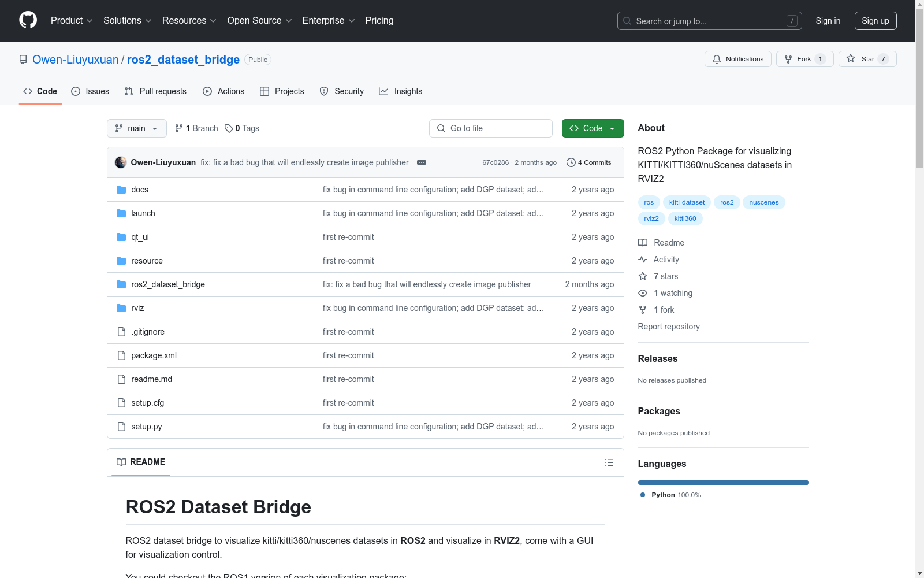Click the repository icon beside Owen-Liuyuxuan
This screenshot has height=578, width=924.
23,60
